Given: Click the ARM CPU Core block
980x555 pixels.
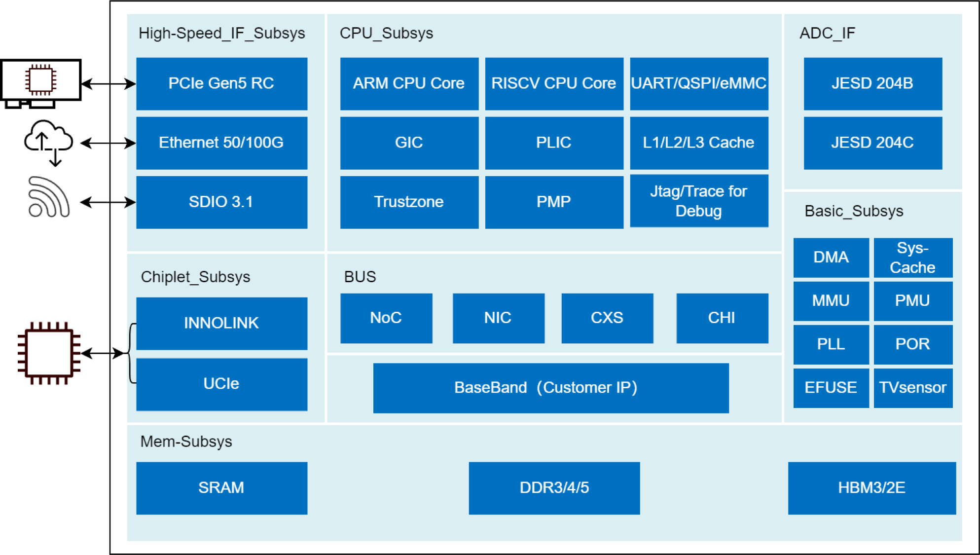Looking at the screenshot, I should pos(409,84).
